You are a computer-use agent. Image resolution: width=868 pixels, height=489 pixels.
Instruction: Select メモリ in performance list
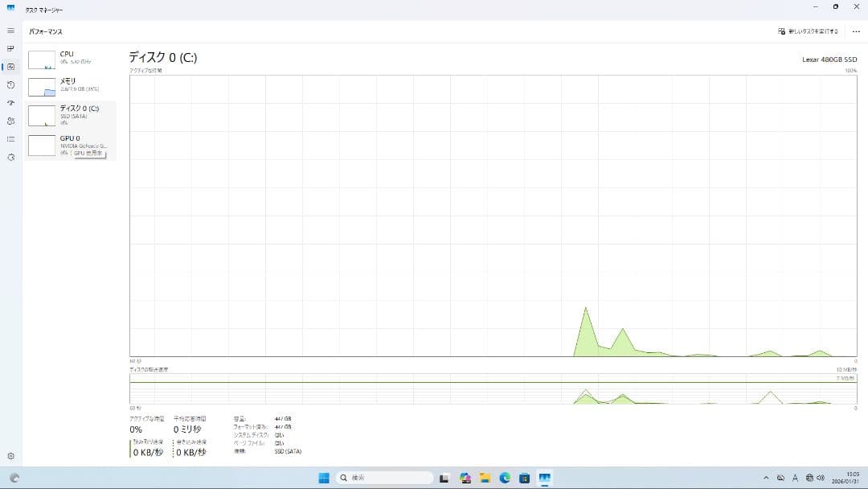[70, 85]
